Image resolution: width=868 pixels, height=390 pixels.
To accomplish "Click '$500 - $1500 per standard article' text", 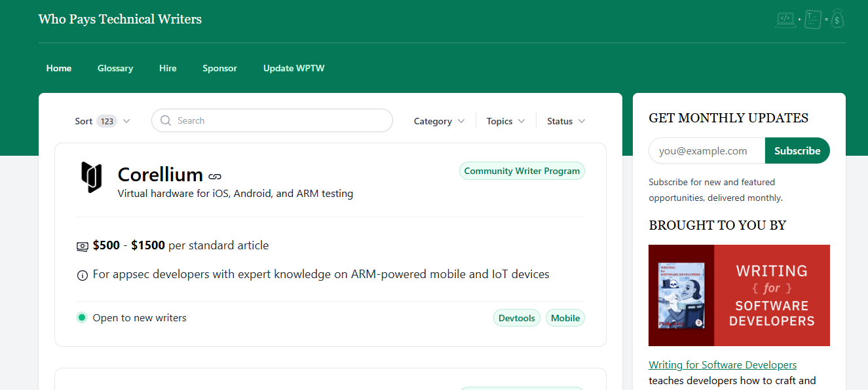I will tap(181, 245).
